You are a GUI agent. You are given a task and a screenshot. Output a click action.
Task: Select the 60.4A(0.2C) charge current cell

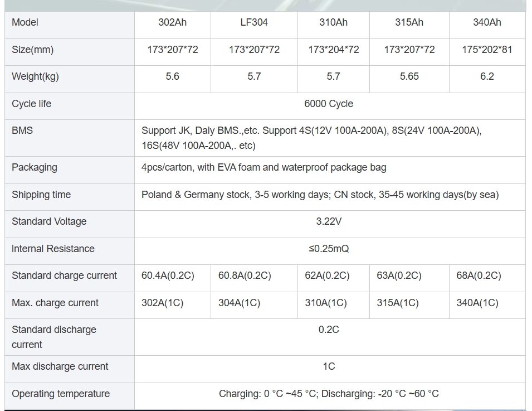pos(168,275)
